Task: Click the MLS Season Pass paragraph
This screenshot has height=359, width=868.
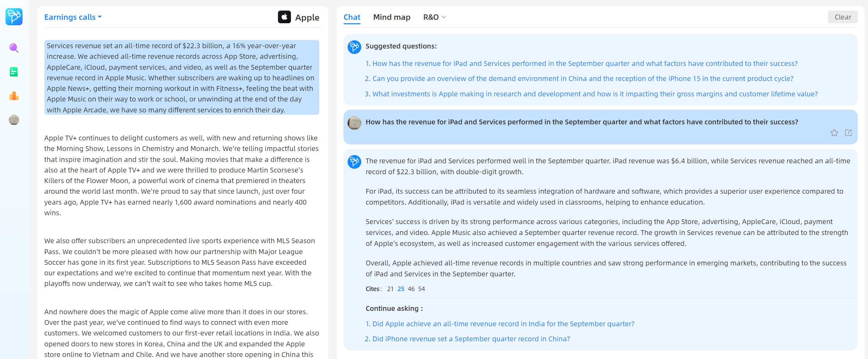Action: tap(180, 262)
